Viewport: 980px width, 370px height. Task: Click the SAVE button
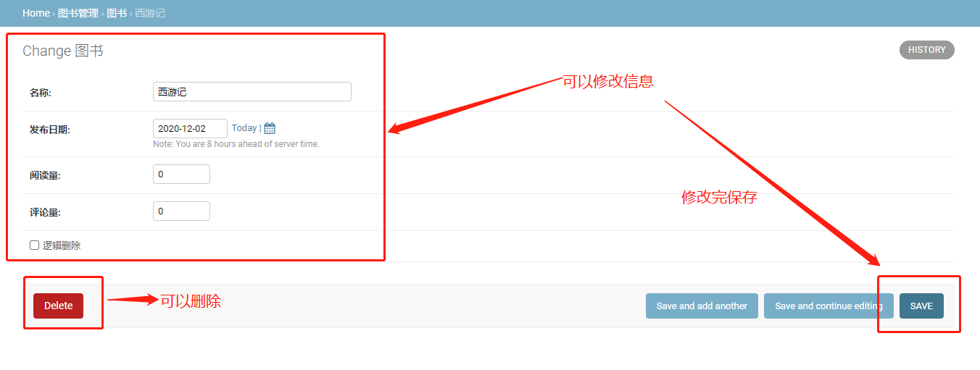(x=921, y=306)
